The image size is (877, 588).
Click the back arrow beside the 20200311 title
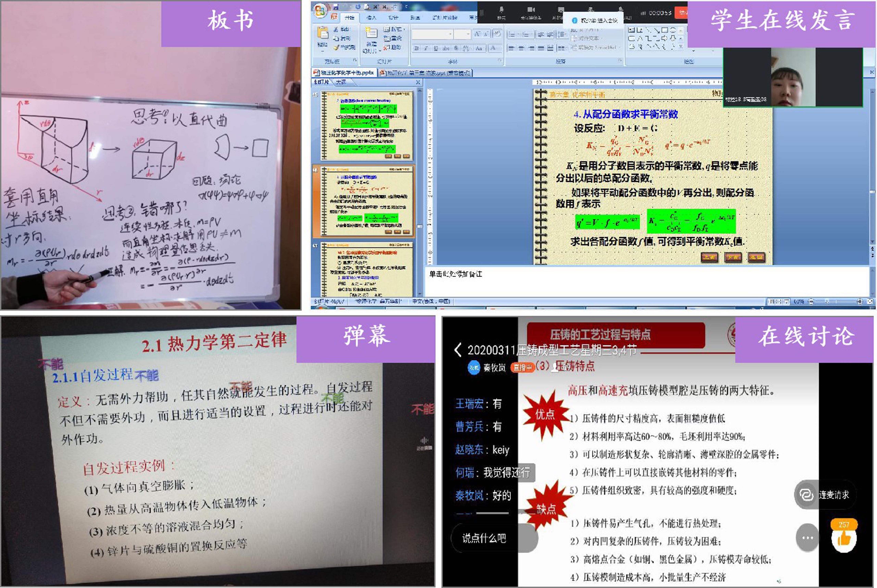458,350
